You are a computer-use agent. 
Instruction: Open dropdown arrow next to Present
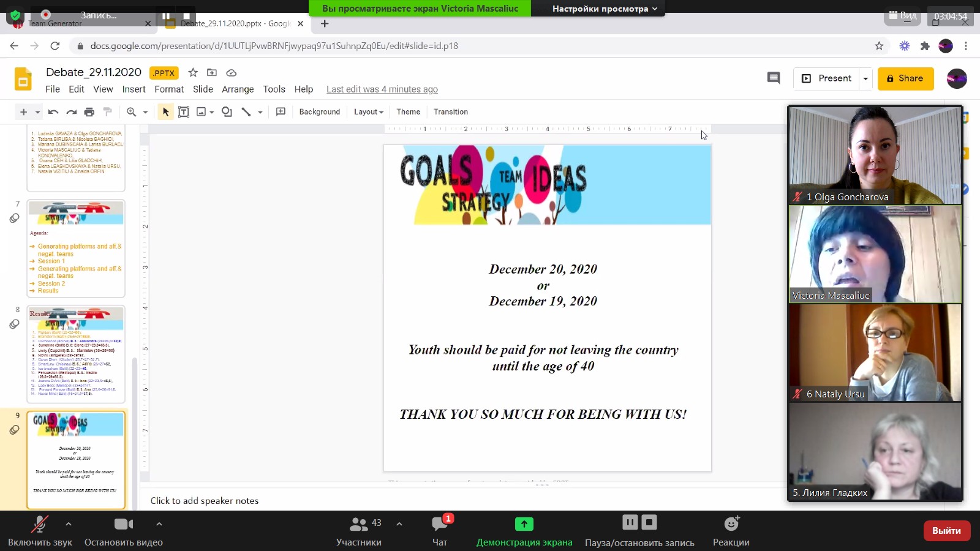point(865,78)
